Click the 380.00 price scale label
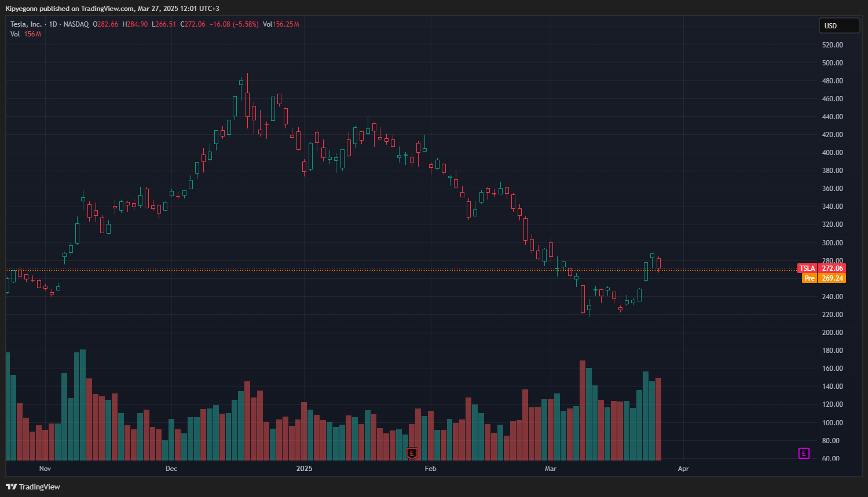The height and width of the screenshot is (497, 868). [833, 171]
